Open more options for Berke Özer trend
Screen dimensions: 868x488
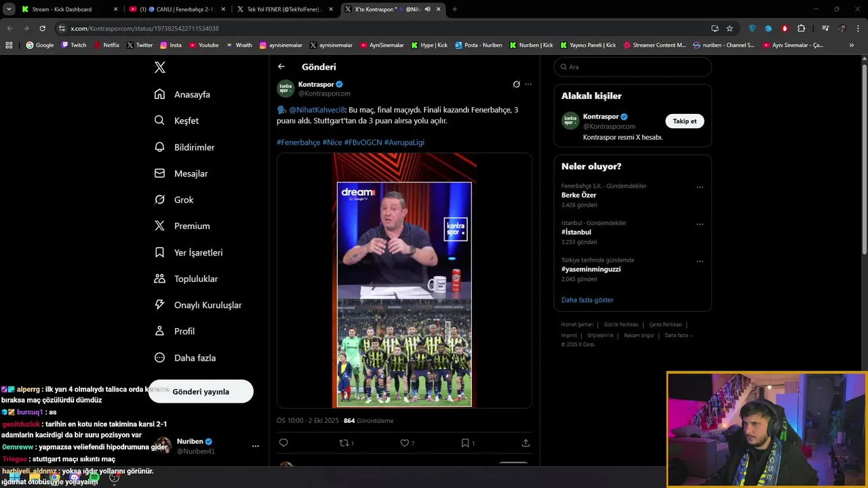click(700, 187)
